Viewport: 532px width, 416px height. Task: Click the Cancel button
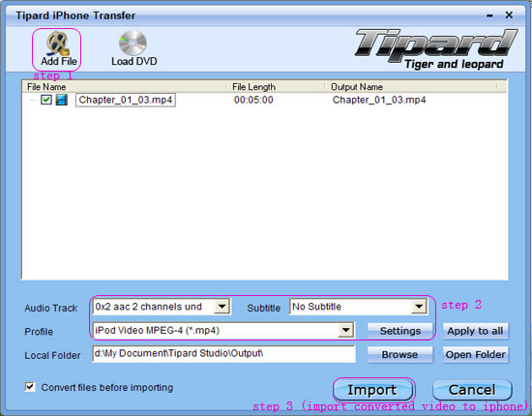coord(472,390)
